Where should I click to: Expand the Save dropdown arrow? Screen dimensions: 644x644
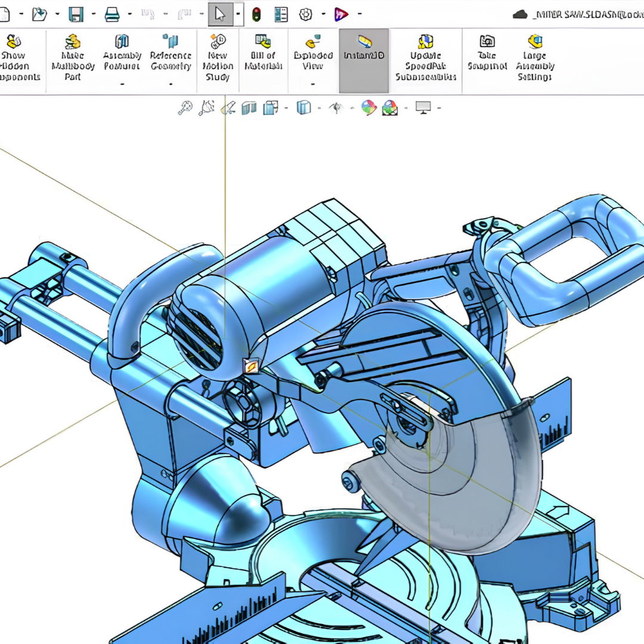click(x=94, y=14)
